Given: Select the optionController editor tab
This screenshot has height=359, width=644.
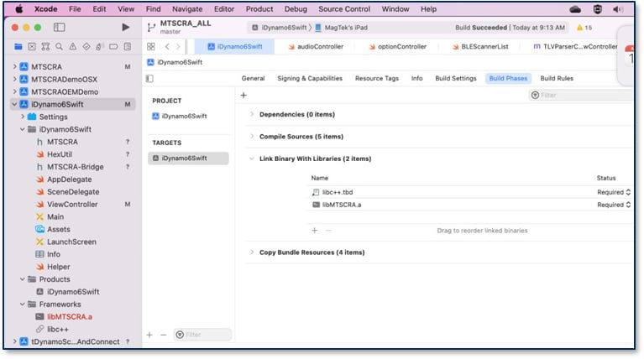Looking at the screenshot, I should tap(398, 46).
